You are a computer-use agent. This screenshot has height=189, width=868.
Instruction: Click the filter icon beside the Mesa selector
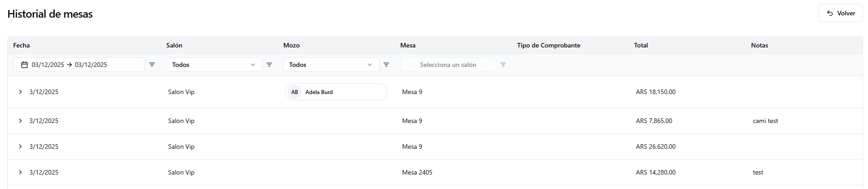click(x=503, y=65)
